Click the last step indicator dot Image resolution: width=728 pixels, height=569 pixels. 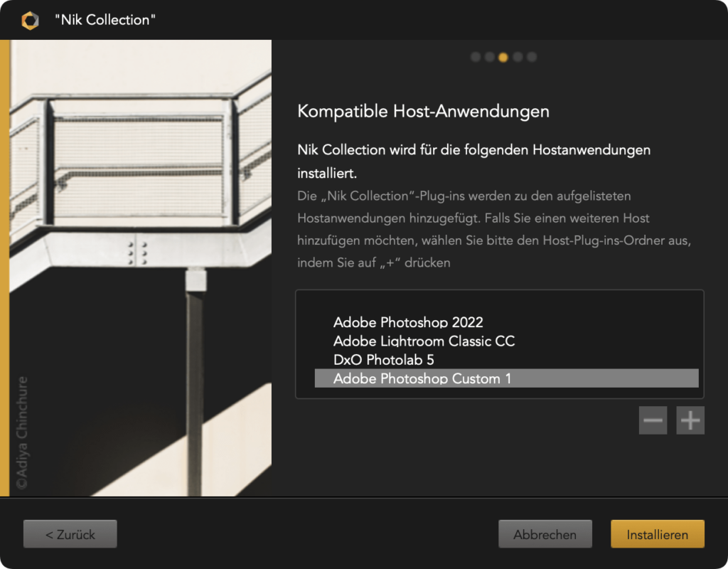532,57
